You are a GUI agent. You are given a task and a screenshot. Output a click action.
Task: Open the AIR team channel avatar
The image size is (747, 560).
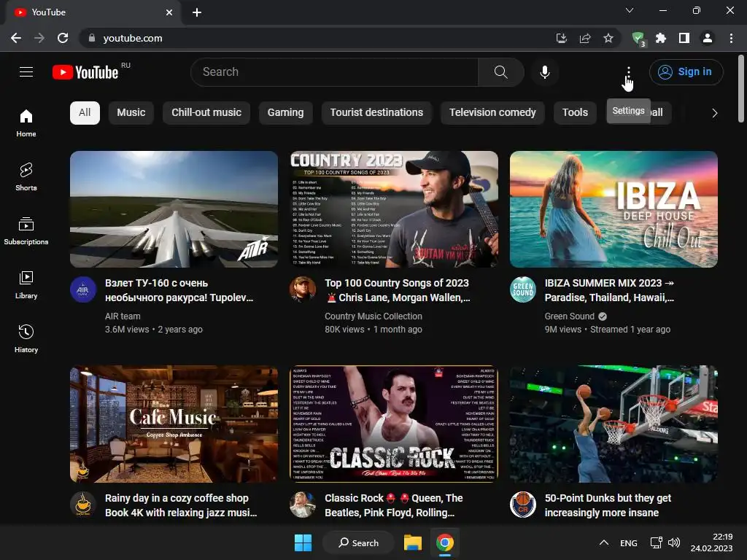[x=83, y=289]
